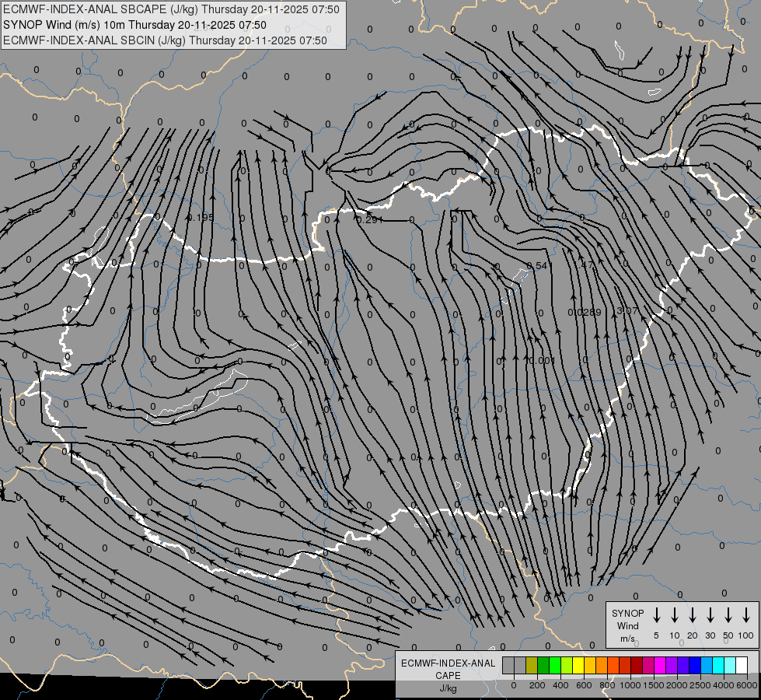Viewport: 761px width, 700px height.
Task: Click the '10' wind speed legend value
Action: [675, 635]
